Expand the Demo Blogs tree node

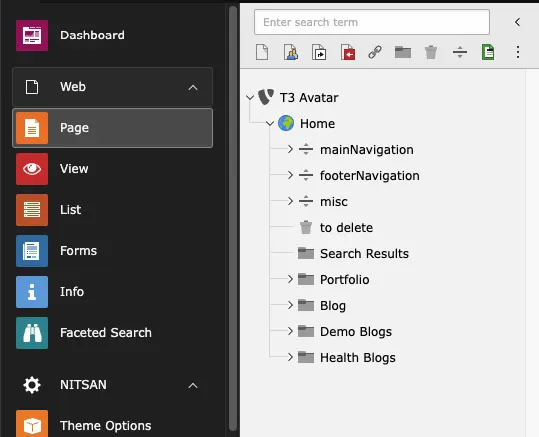tap(290, 331)
